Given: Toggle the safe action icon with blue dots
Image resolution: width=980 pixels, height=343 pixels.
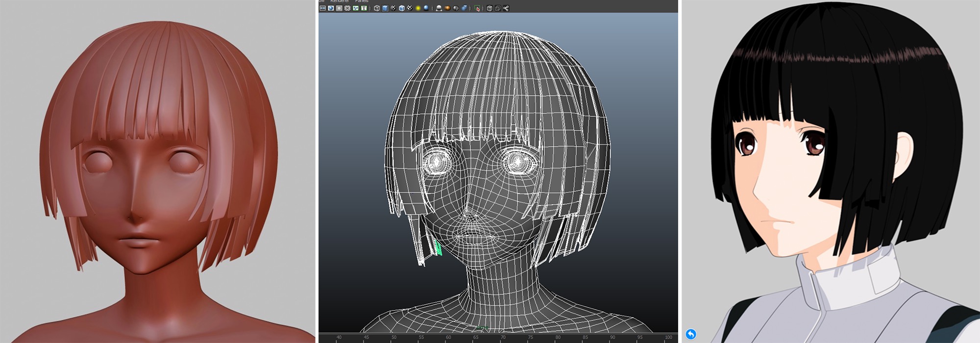Looking at the screenshot, I should click(x=356, y=8).
